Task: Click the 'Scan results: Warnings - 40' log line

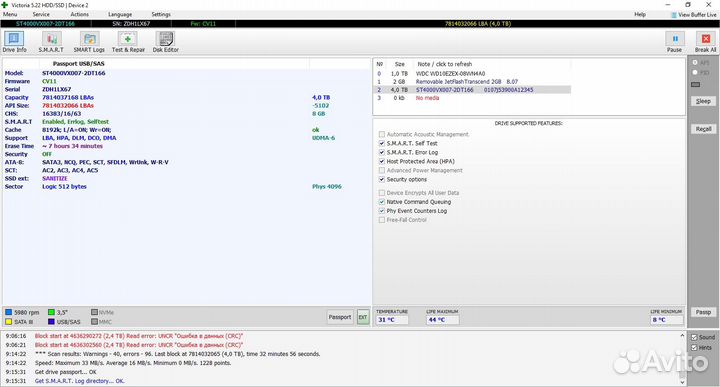Action: tap(177, 354)
